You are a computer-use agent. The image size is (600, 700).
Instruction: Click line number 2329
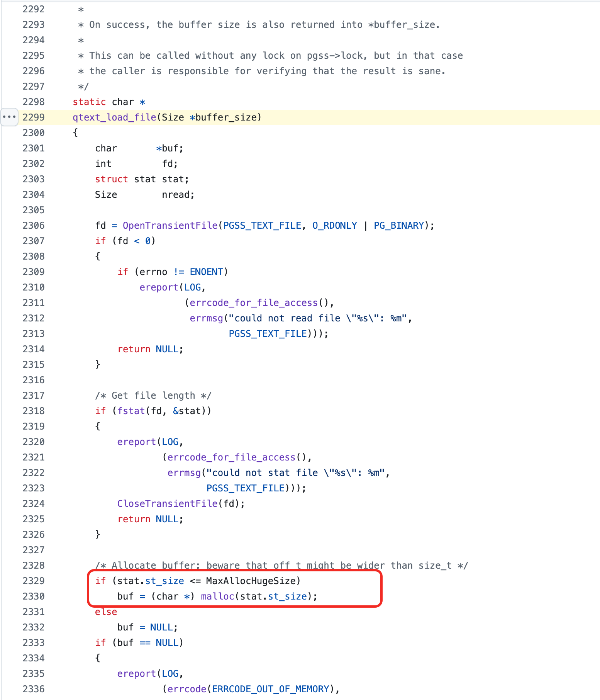coord(34,581)
